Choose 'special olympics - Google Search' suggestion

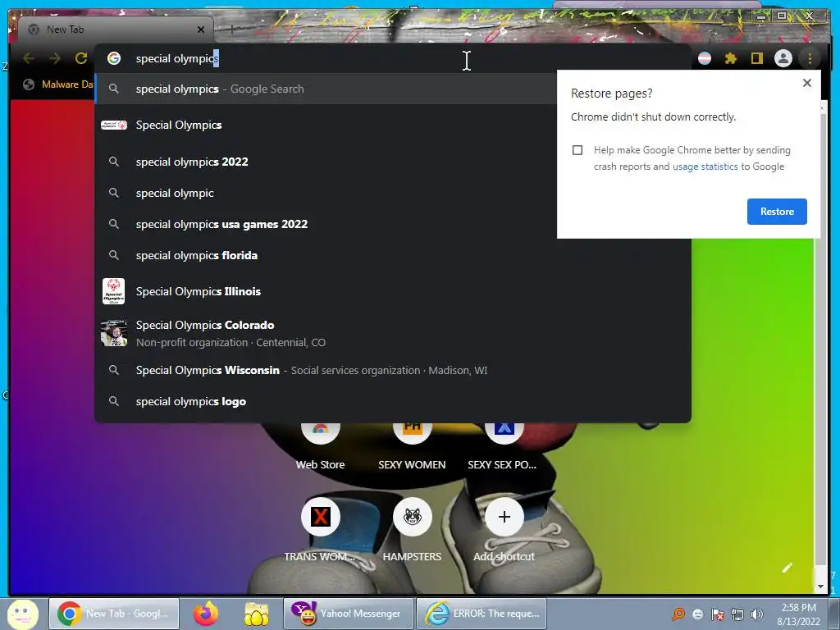[x=326, y=89]
